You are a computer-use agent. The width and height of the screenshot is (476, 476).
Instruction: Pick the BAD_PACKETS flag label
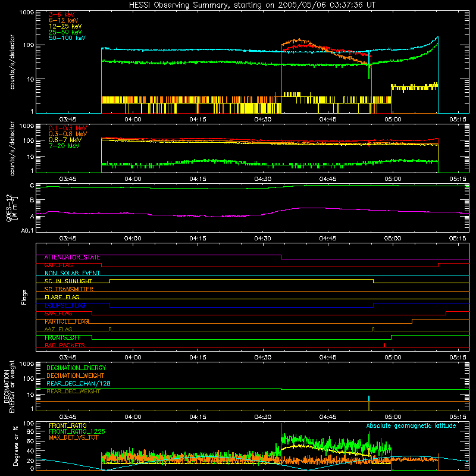65,346
